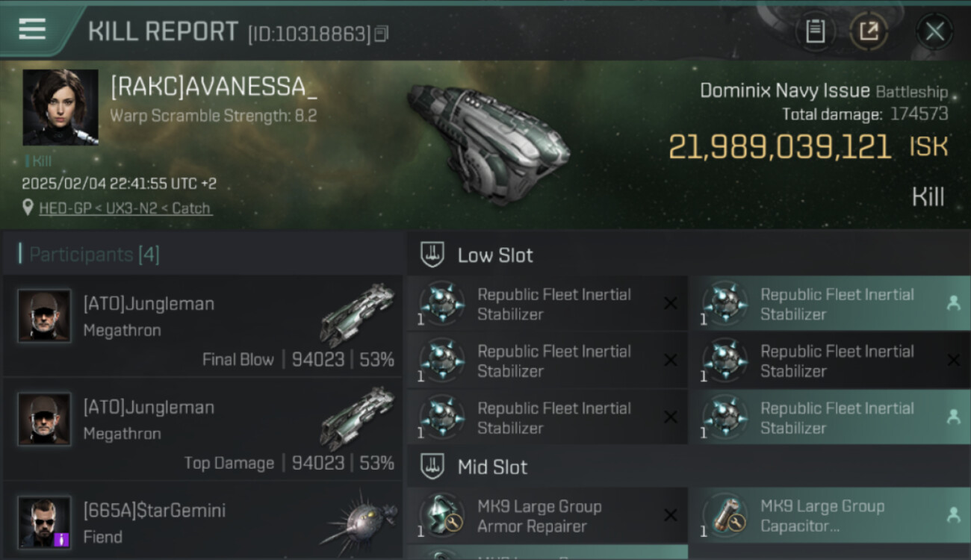Click the Low Slot section header
971x560 pixels.
click(495, 255)
